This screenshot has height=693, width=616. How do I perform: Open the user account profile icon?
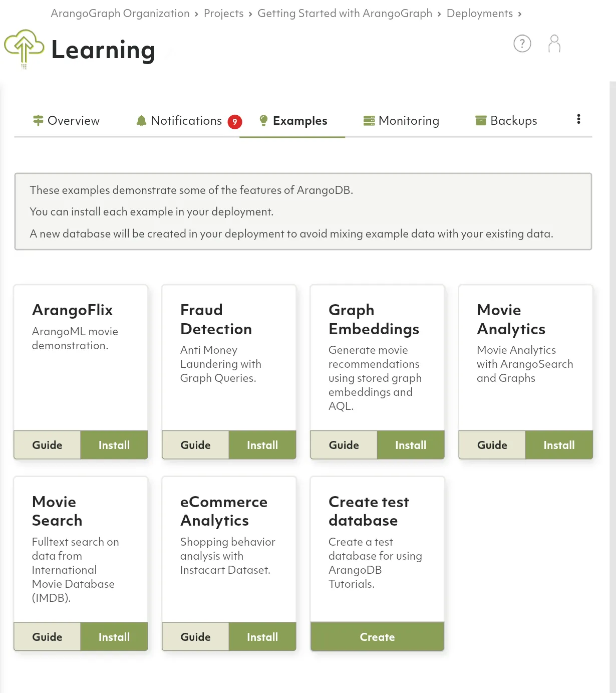pos(554,44)
